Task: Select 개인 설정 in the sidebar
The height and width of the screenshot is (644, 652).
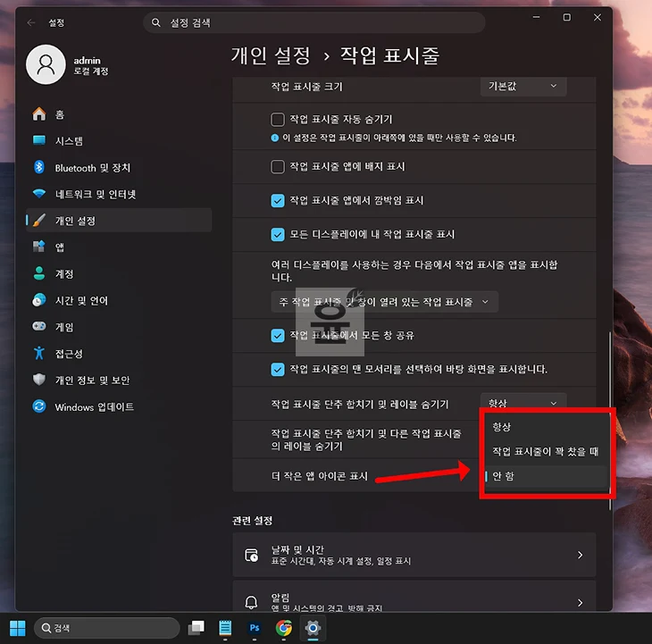Action: pyautogui.click(x=119, y=221)
